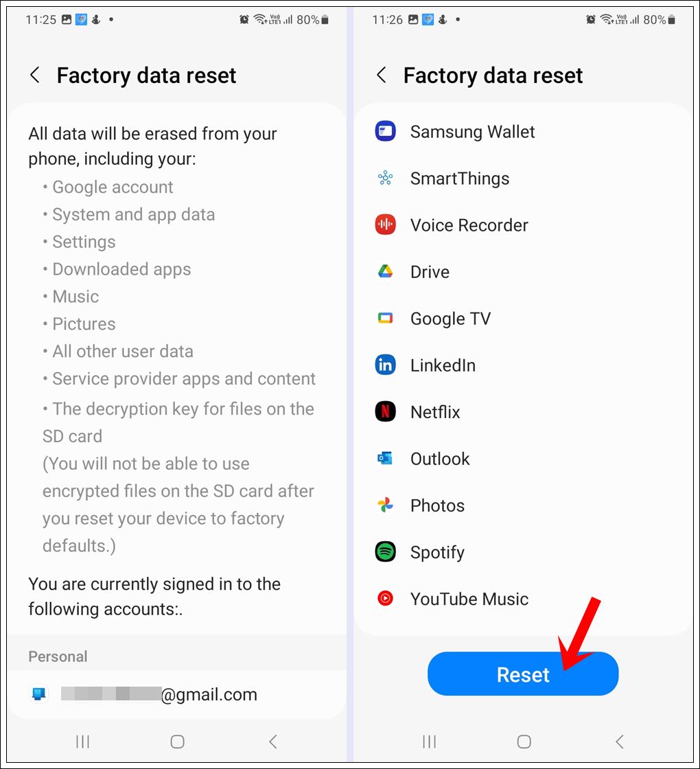Open the Outlook icon
The image size is (700, 769).
[385, 458]
